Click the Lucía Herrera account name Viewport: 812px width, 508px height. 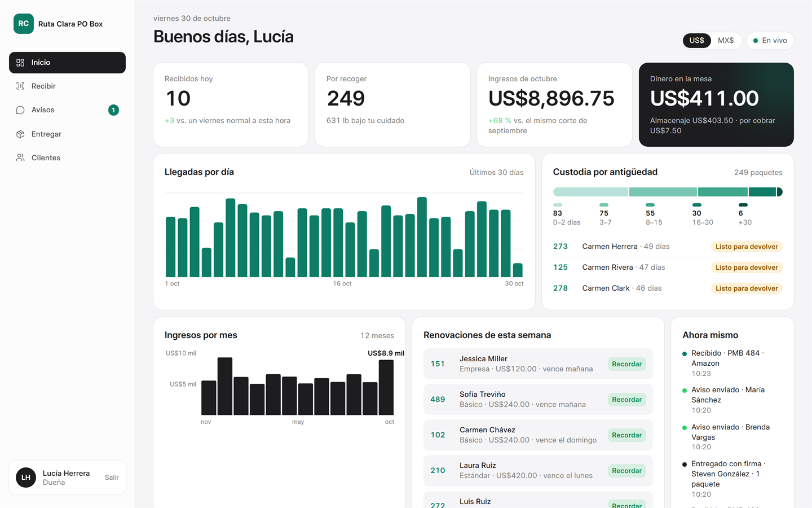(66, 474)
